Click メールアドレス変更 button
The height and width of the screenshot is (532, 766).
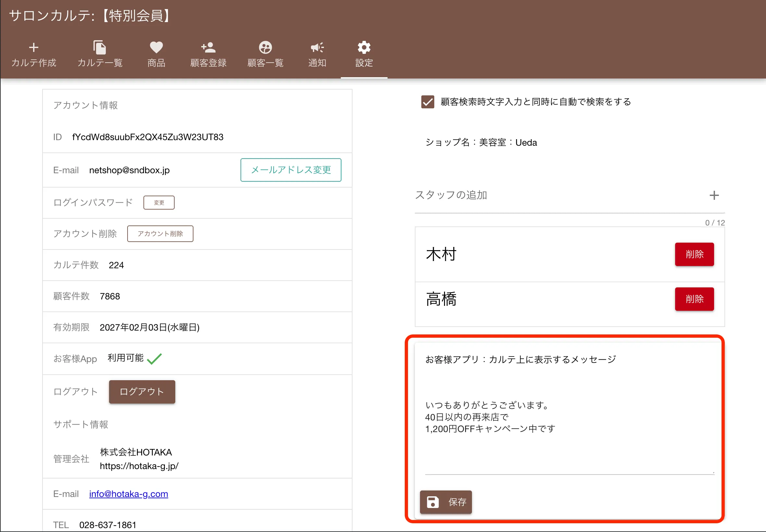[290, 170]
